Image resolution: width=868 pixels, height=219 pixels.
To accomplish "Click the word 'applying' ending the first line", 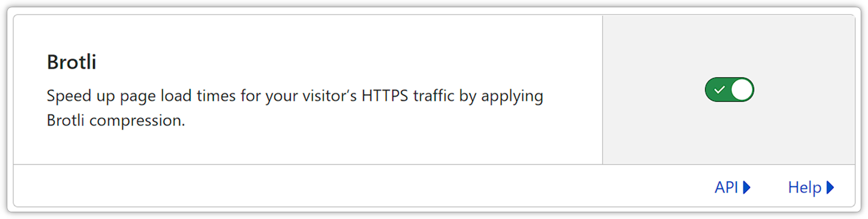I will pos(512,97).
